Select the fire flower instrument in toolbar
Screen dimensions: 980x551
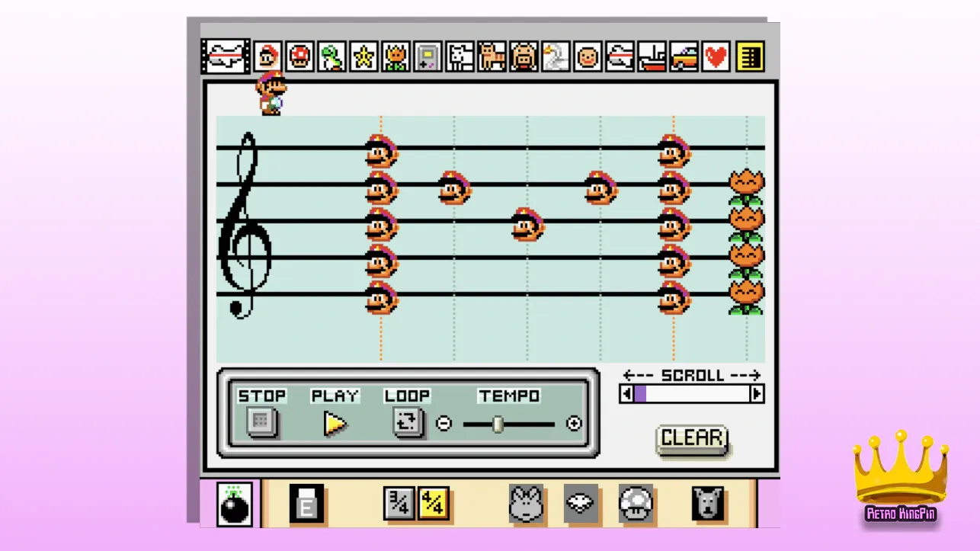coord(396,57)
